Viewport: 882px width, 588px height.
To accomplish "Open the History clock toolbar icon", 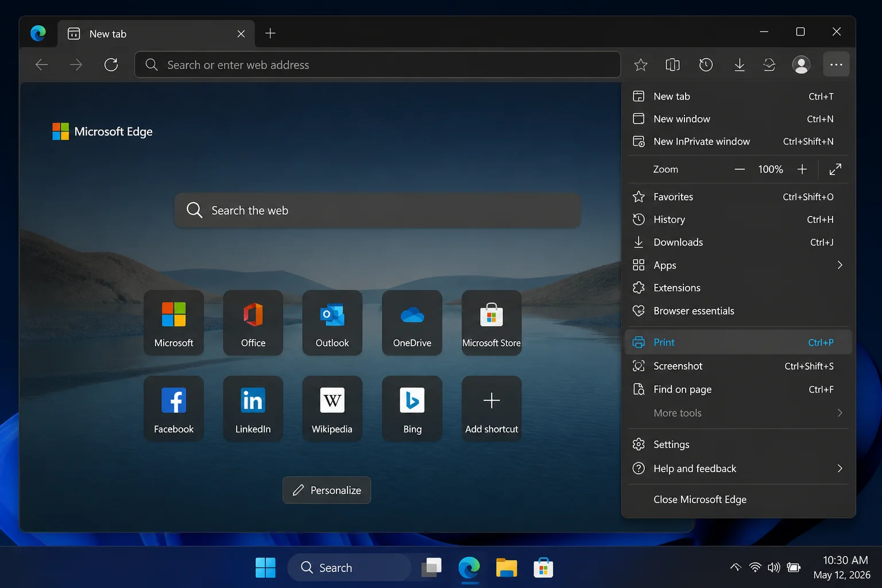I will (x=706, y=65).
